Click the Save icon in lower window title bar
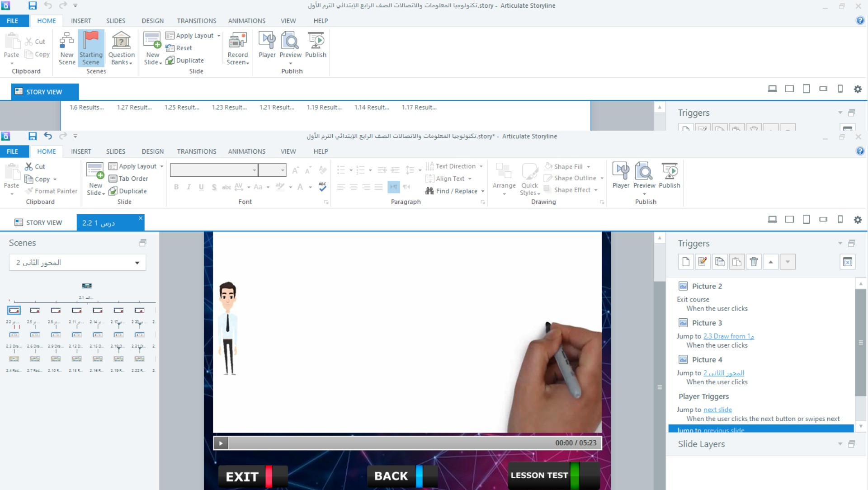The height and width of the screenshot is (490, 868). pos(33,136)
